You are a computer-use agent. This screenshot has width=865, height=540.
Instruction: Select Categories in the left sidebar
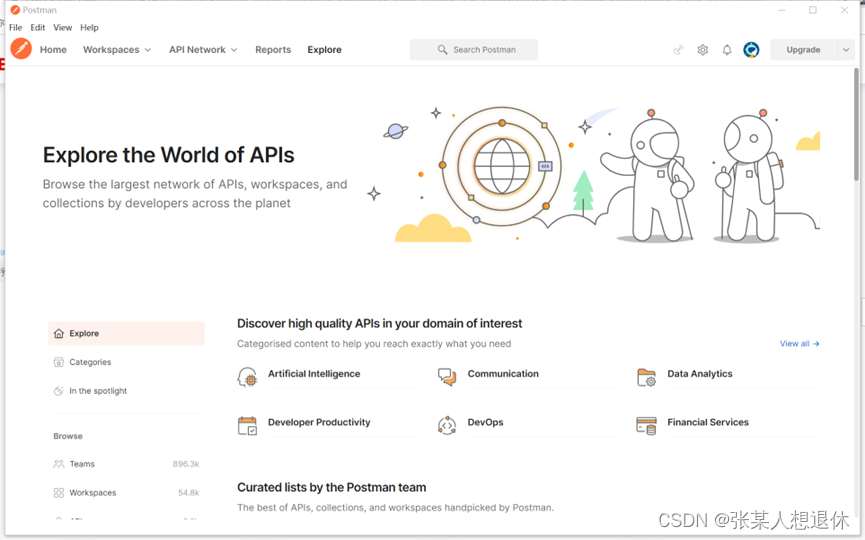point(126,362)
